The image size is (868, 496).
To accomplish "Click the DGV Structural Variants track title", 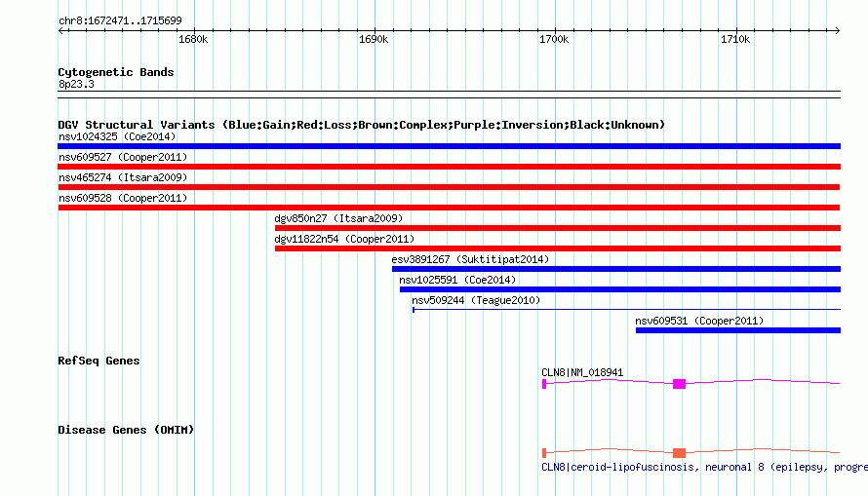I will point(361,125).
